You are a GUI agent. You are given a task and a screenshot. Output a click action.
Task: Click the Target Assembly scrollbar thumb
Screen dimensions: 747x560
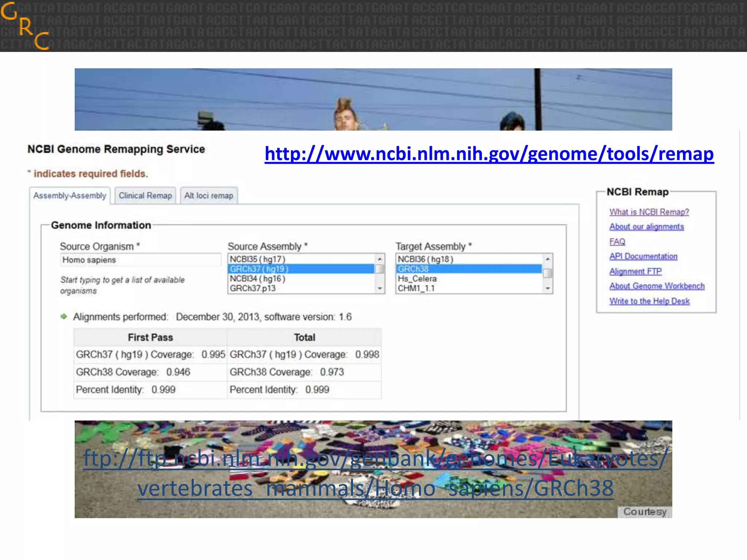[547, 273]
